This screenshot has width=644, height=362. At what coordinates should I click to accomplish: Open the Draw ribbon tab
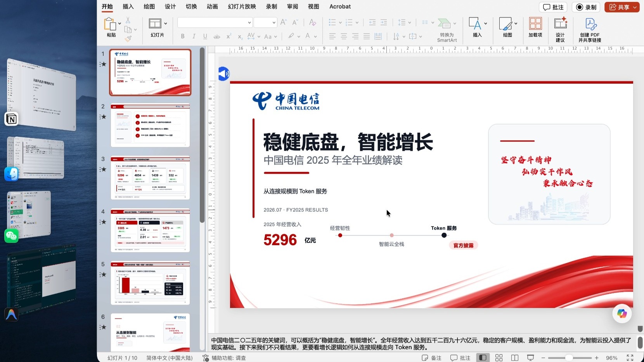point(149,7)
